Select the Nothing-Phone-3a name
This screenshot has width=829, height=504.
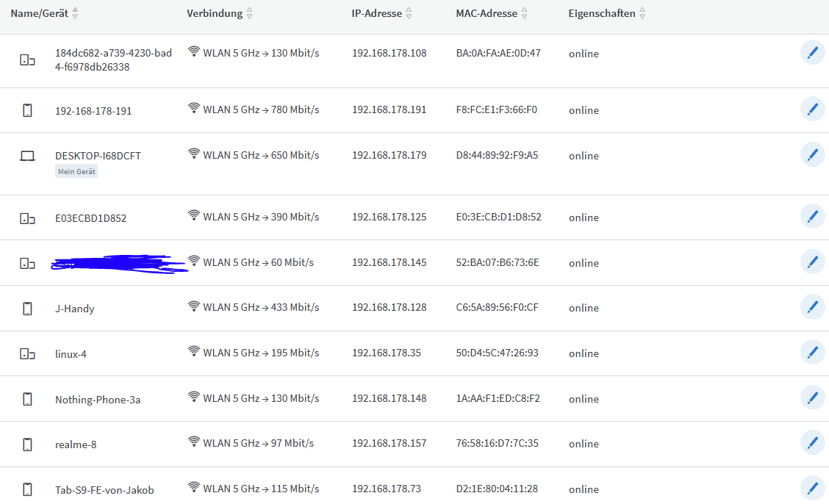tap(98, 400)
